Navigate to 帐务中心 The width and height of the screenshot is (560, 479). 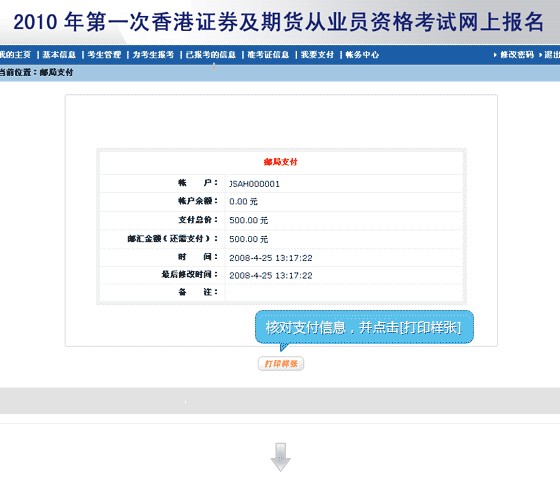click(x=362, y=55)
